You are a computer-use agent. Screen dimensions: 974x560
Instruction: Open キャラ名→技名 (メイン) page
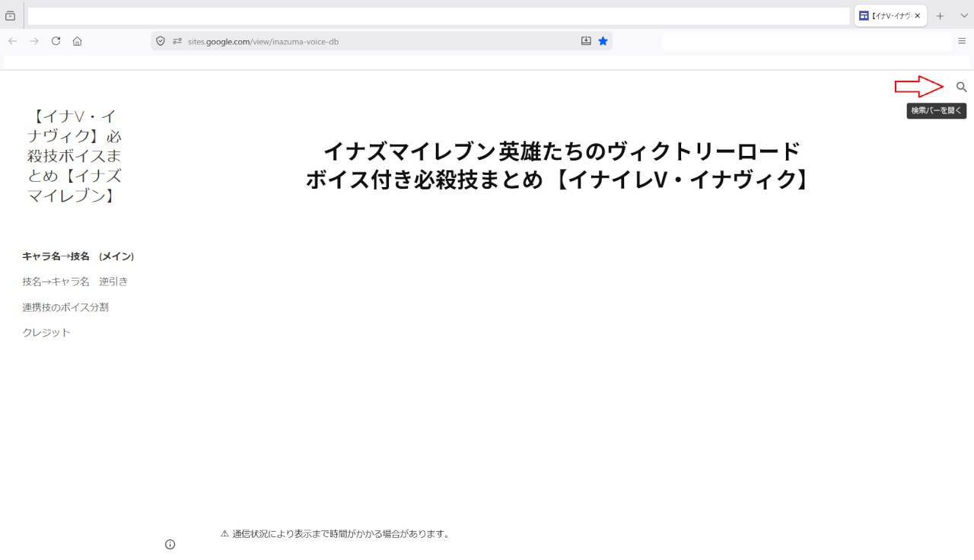[x=78, y=256]
